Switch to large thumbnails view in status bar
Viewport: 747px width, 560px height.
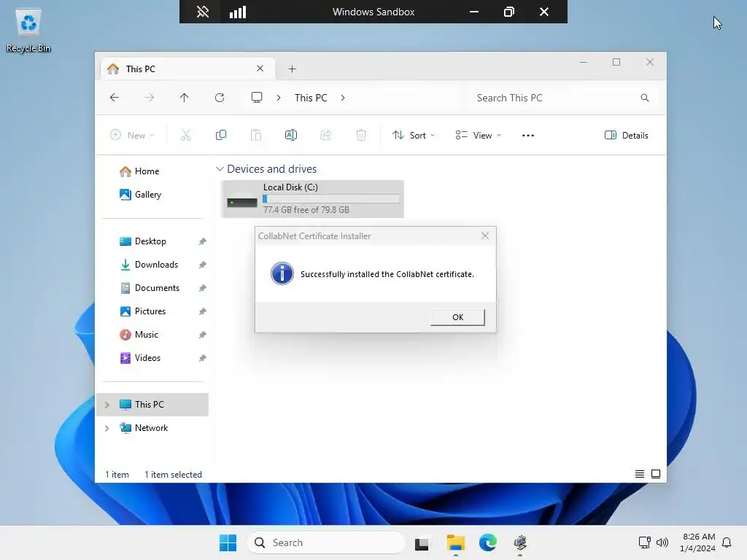click(656, 474)
